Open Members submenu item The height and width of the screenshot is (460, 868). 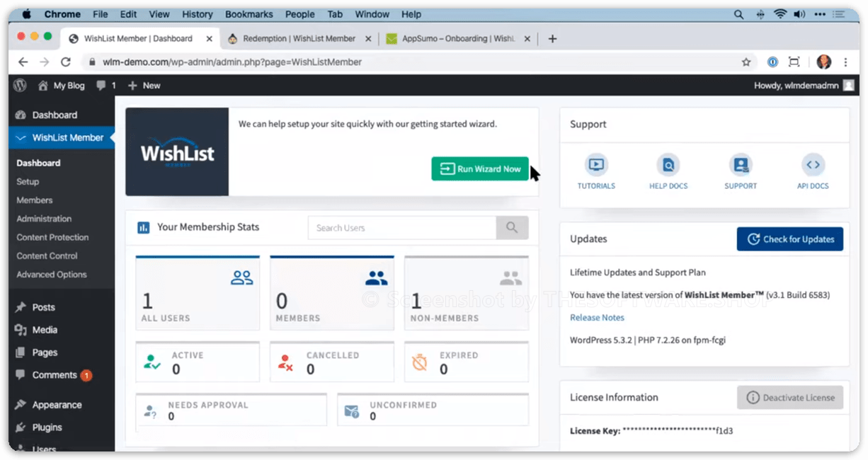click(35, 200)
